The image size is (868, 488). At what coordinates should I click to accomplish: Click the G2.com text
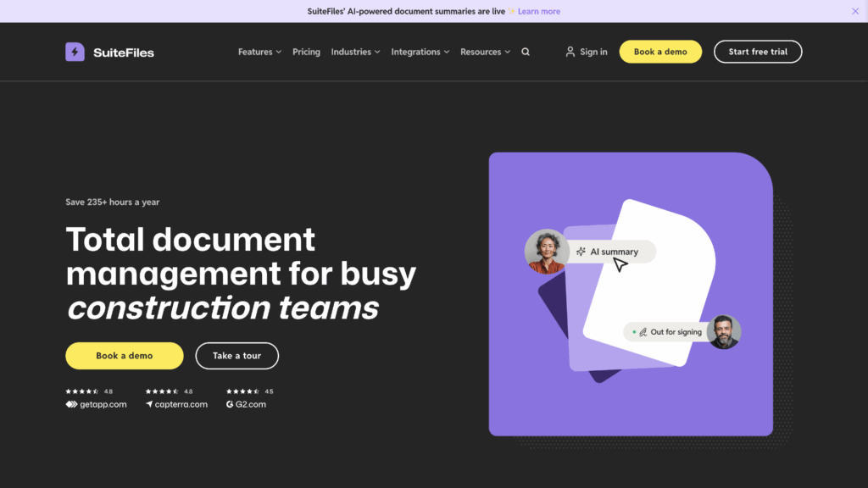251,404
